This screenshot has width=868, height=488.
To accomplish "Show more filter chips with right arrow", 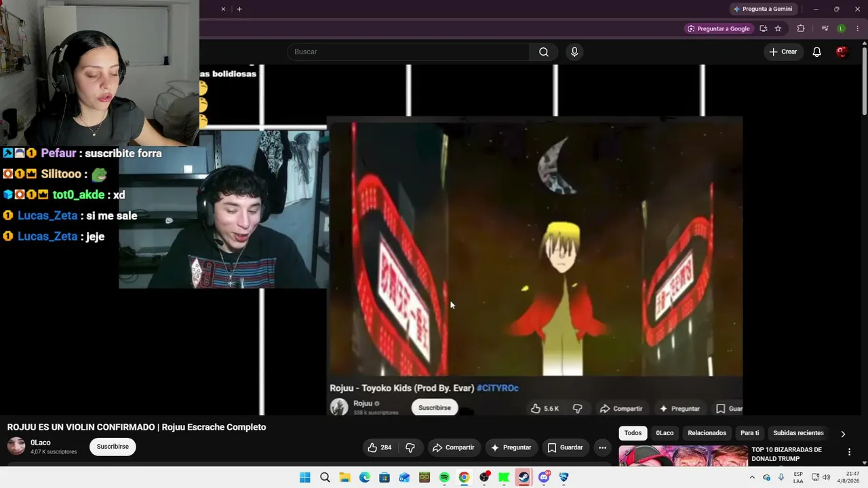I will coord(843,434).
